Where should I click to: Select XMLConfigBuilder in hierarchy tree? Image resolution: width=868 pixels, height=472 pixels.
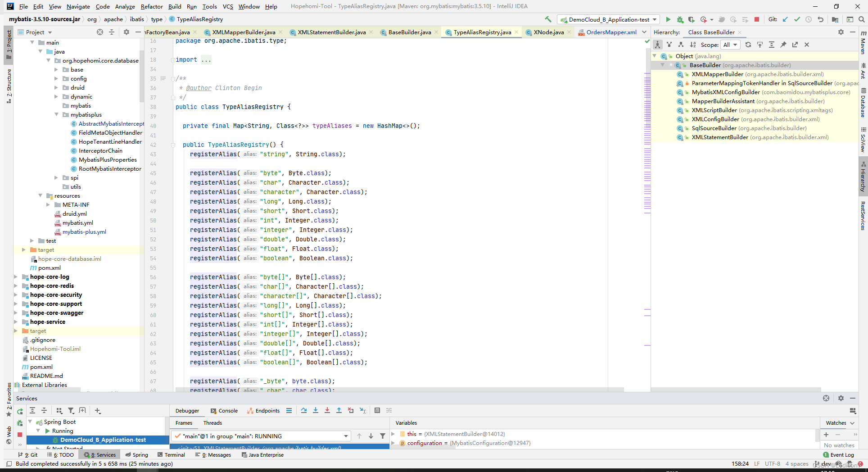[x=715, y=119]
